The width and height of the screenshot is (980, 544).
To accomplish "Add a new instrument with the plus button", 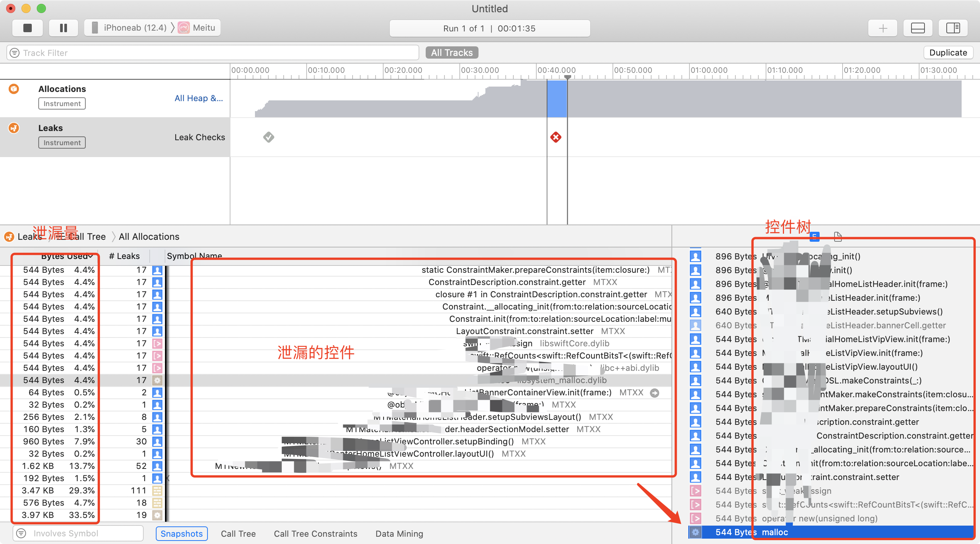I will 882,28.
